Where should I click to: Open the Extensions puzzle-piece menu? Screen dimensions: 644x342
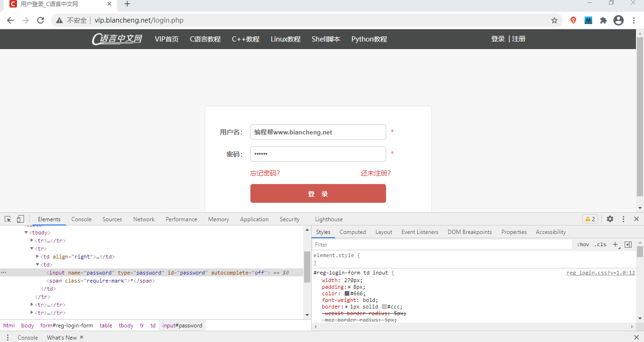point(603,20)
